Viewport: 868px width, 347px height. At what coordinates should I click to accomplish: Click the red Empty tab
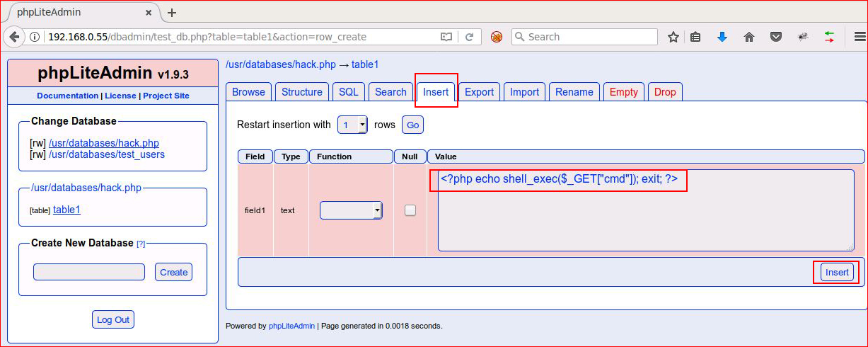point(624,92)
